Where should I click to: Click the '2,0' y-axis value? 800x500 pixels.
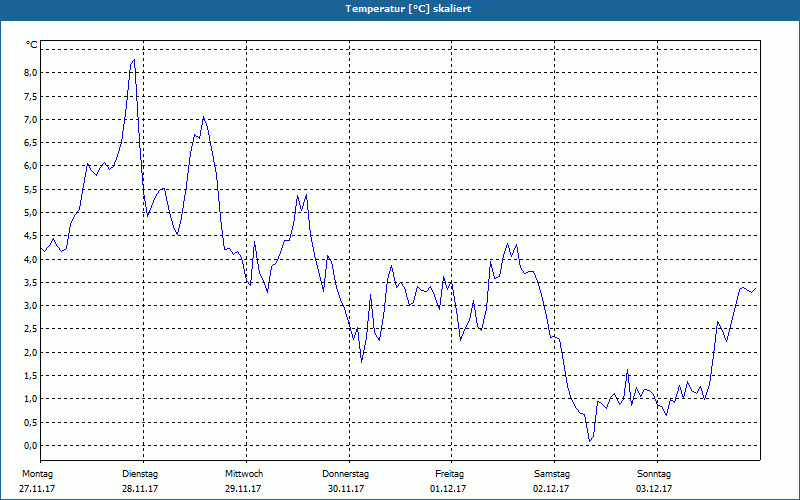point(31,353)
